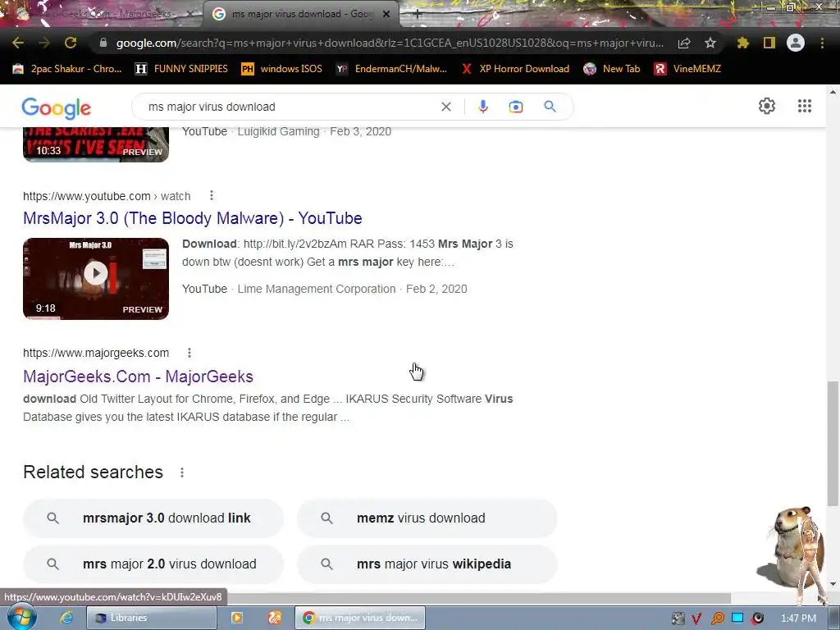The width and height of the screenshot is (840, 630).
Task: Click the scrollbar up arrow
Action: (x=833, y=92)
